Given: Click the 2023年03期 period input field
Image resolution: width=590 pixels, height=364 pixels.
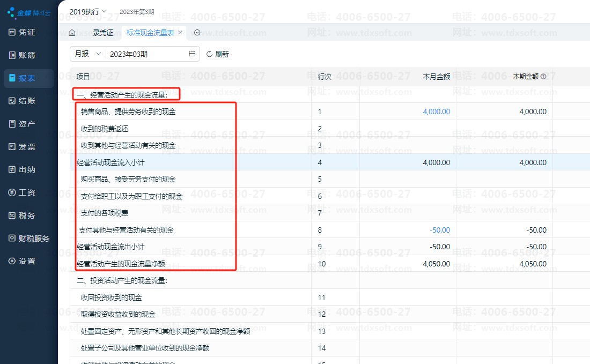Looking at the screenshot, I should click(x=145, y=54).
